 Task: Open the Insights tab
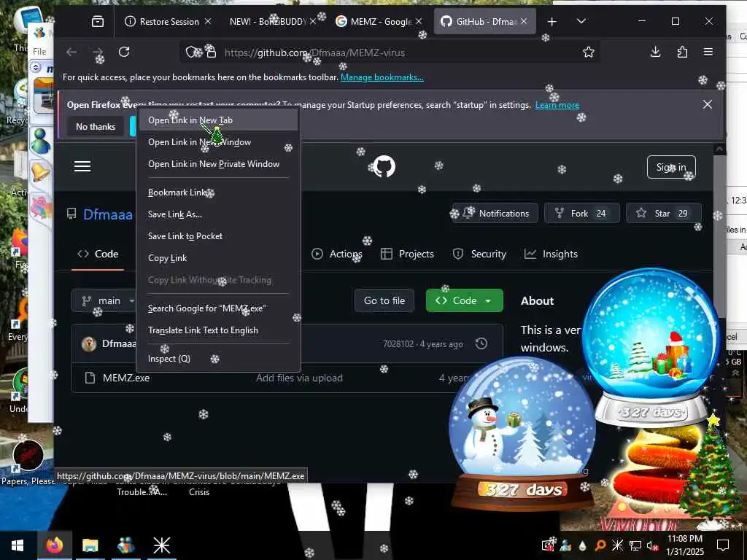(x=551, y=254)
